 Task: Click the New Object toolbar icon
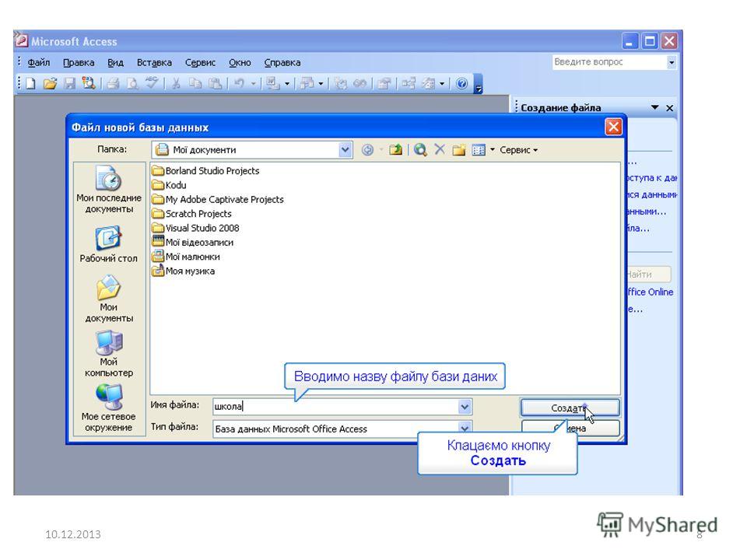(428, 84)
